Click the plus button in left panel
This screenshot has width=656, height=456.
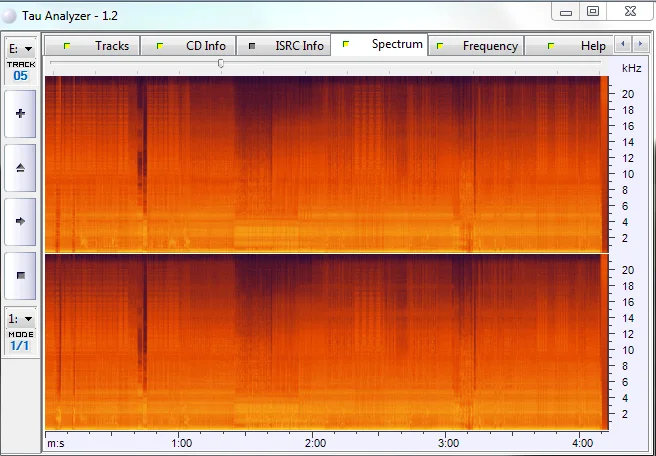[x=20, y=113]
